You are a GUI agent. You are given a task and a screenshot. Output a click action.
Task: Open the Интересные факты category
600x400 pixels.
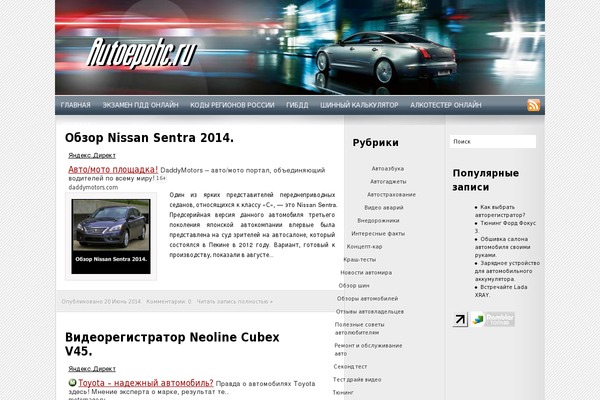tap(378, 233)
